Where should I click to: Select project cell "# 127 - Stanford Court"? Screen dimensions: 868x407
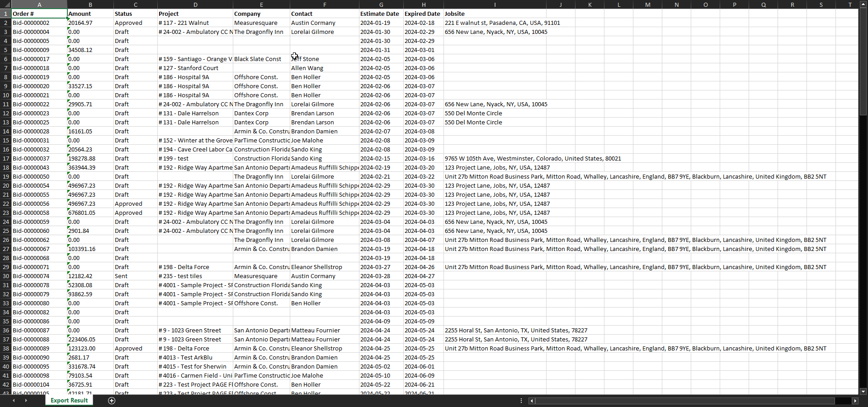(x=195, y=68)
